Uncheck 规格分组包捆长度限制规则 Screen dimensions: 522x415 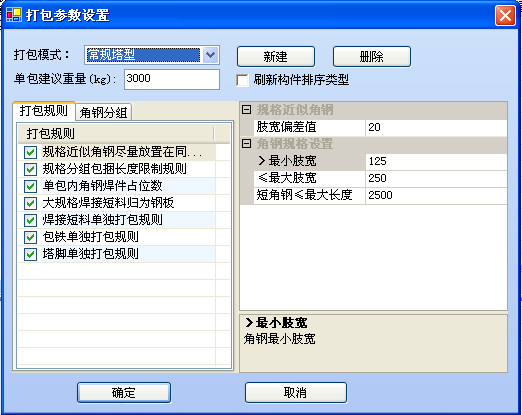coord(30,169)
